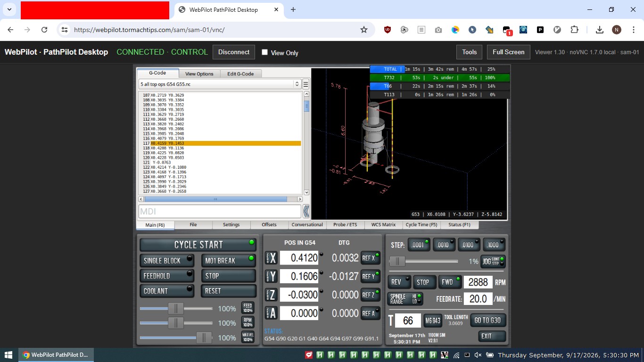The height and width of the screenshot is (362, 644).
Task: Toggle COOLANT on
Action: (x=167, y=291)
